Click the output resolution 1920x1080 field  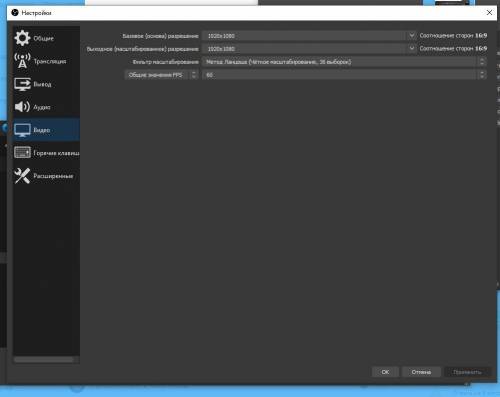coord(305,49)
